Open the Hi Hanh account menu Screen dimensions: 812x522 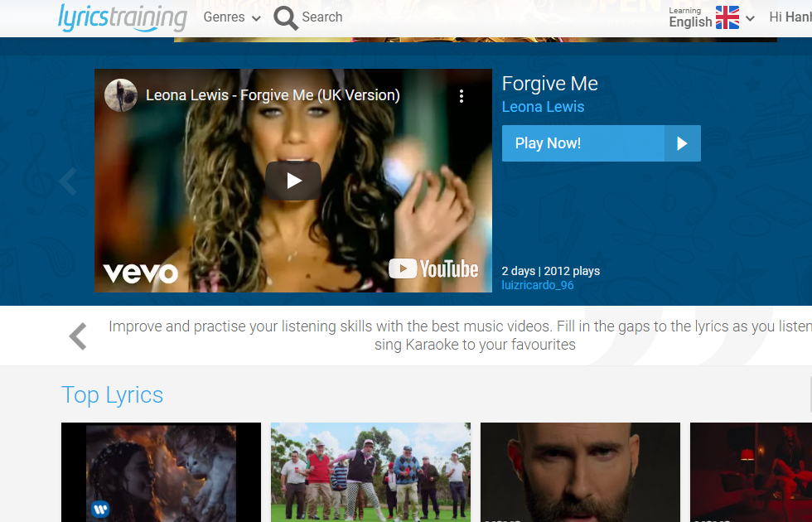(794, 17)
